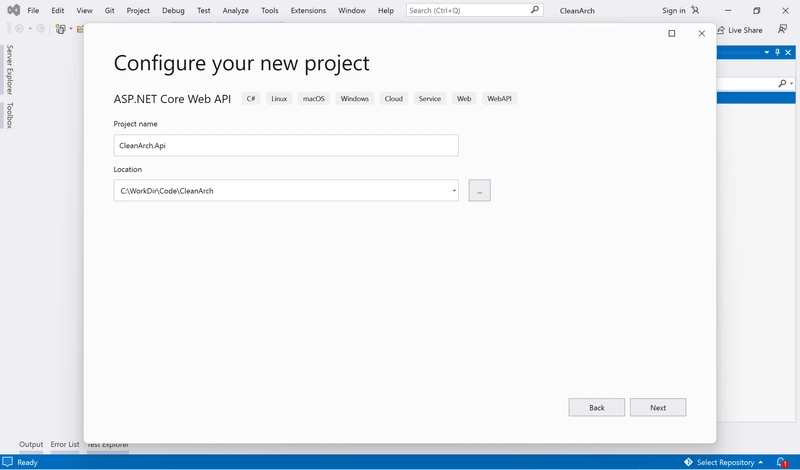Screen dimensions: 800x470
Task: Open the Test menu
Action: (x=204, y=10)
